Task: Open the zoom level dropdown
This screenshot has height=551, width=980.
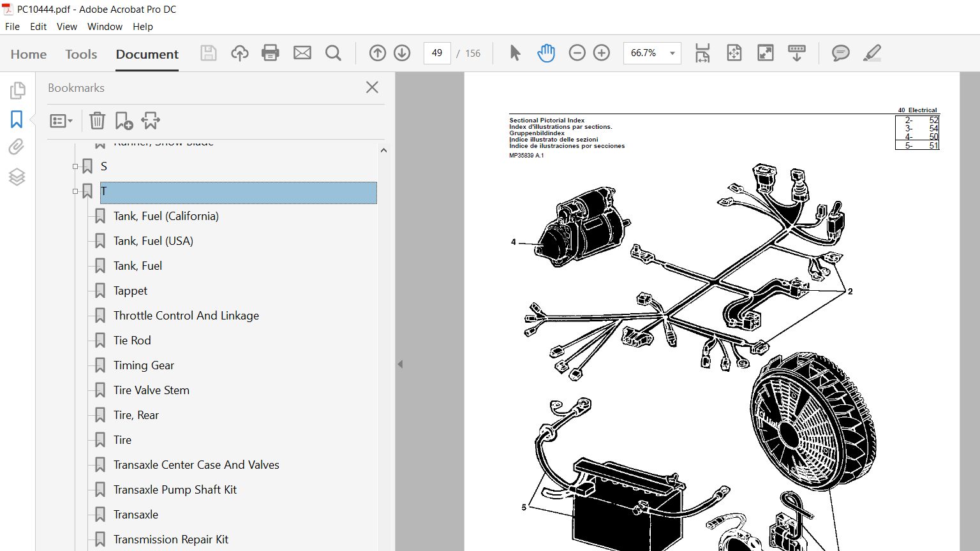Action: pyautogui.click(x=672, y=53)
